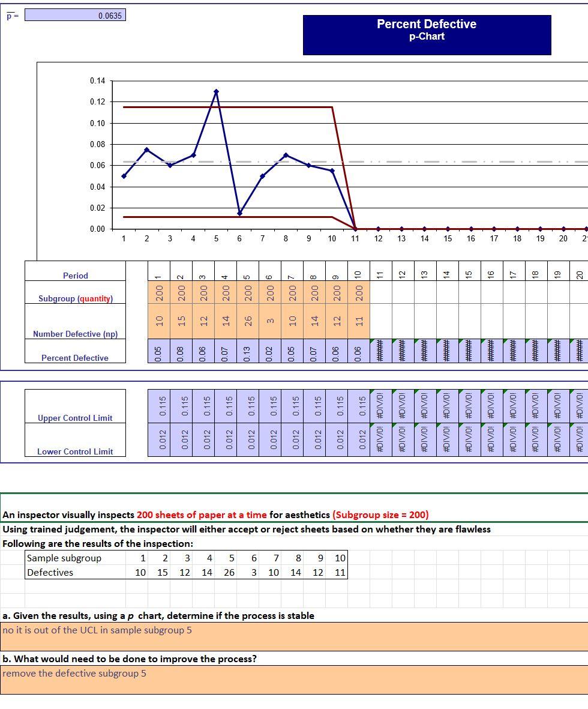
Task: Click the p-bar value field showing 0.0635
Action: pos(74,15)
